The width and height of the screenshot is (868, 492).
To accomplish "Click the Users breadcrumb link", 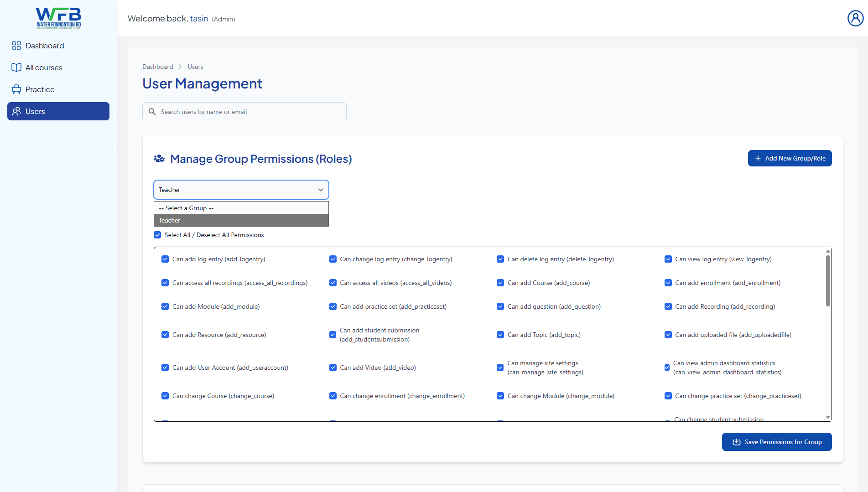I will (195, 67).
